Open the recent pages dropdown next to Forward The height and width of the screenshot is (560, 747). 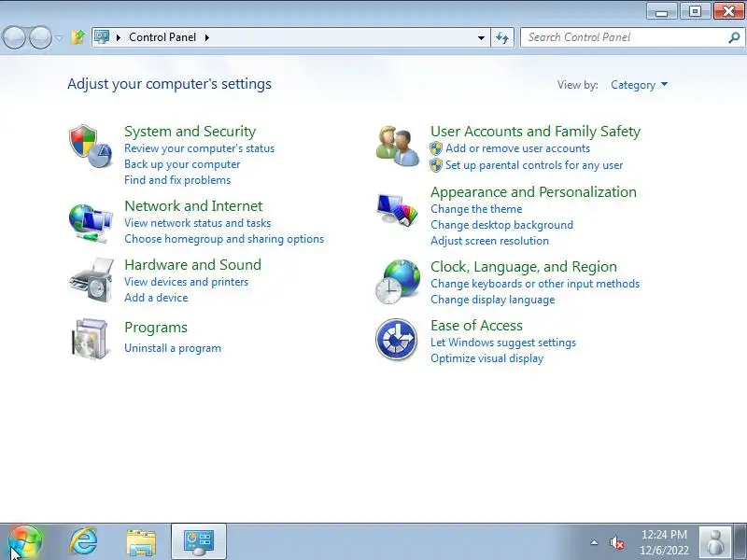(59, 37)
